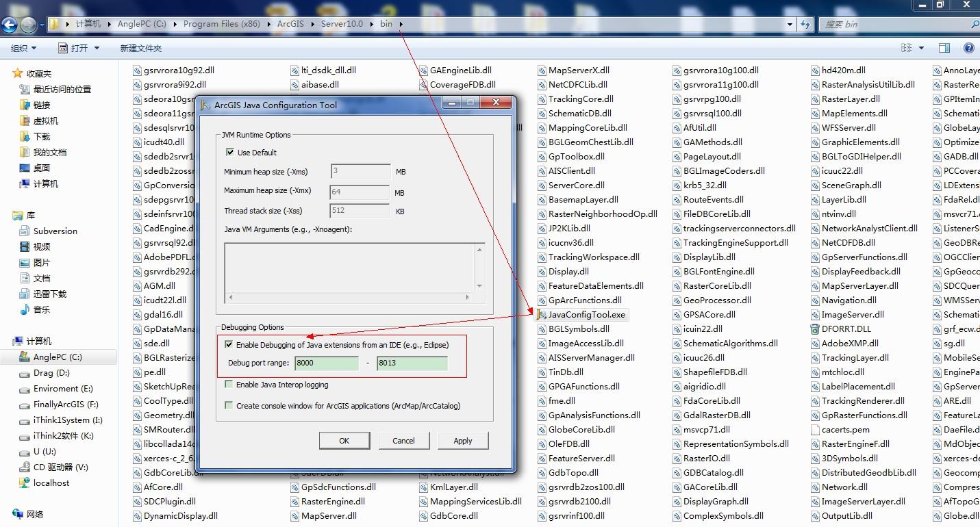Open the 打开 dropdown arrow
This screenshot has height=527, width=980.
coord(97,48)
